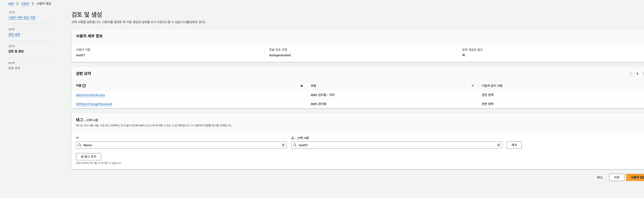Click the 최대 49개의 태그 hint text
The image size is (644, 198).
pos(99,163)
